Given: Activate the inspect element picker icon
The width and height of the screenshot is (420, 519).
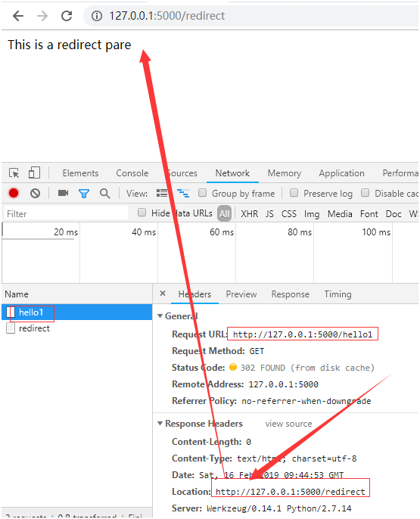Looking at the screenshot, I should tap(14, 172).
